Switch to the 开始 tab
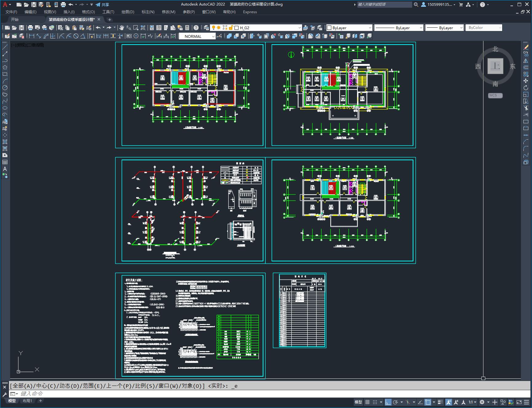Image resolution: width=532 pixels, height=408 pixels. 15,19
